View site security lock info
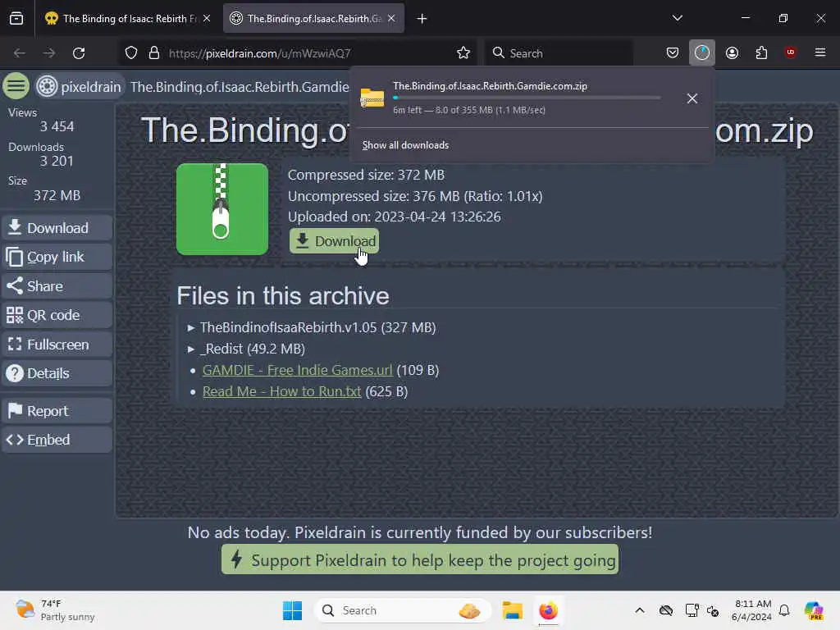The width and height of the screenshot is (840, 630). point(154,52)
